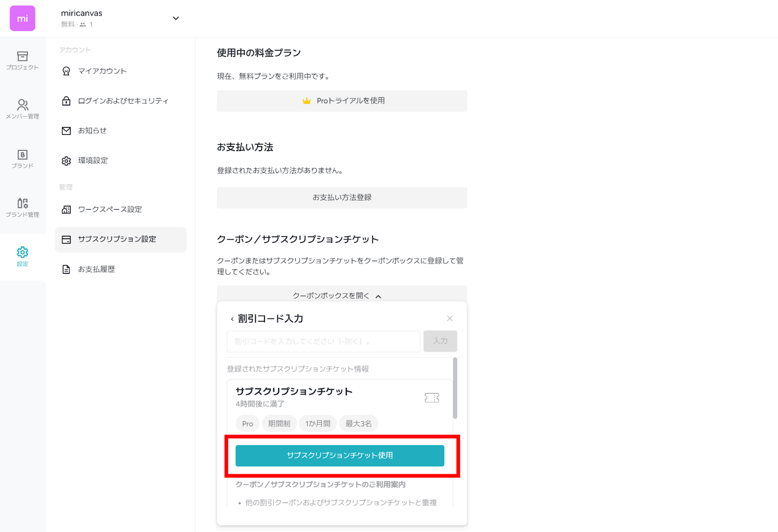Click the document icon beside お支払履歴
The image size is (778, 532).
[x=66, y=269]
